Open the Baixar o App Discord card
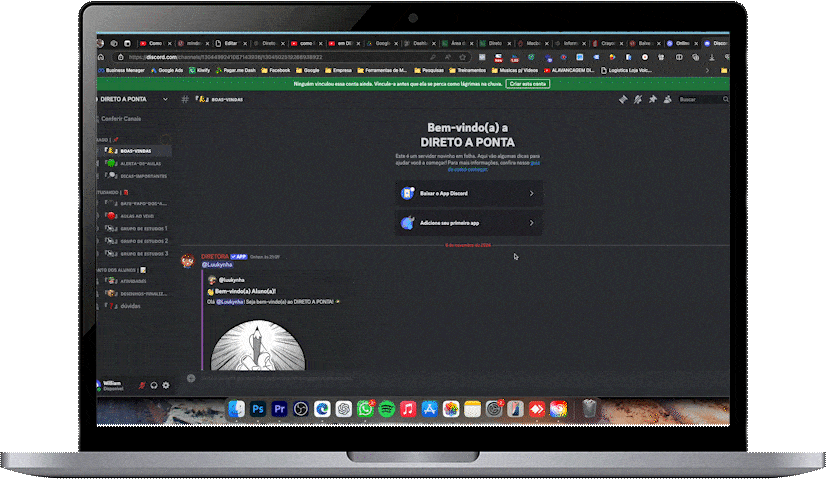The width and height of the screenshot is (826, 479). [468, 193]
